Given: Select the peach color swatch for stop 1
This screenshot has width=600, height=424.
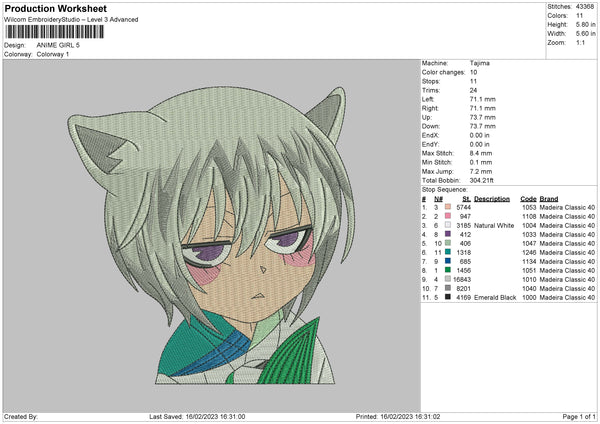Looking at the screenshot, I should (x=448, y=207).
